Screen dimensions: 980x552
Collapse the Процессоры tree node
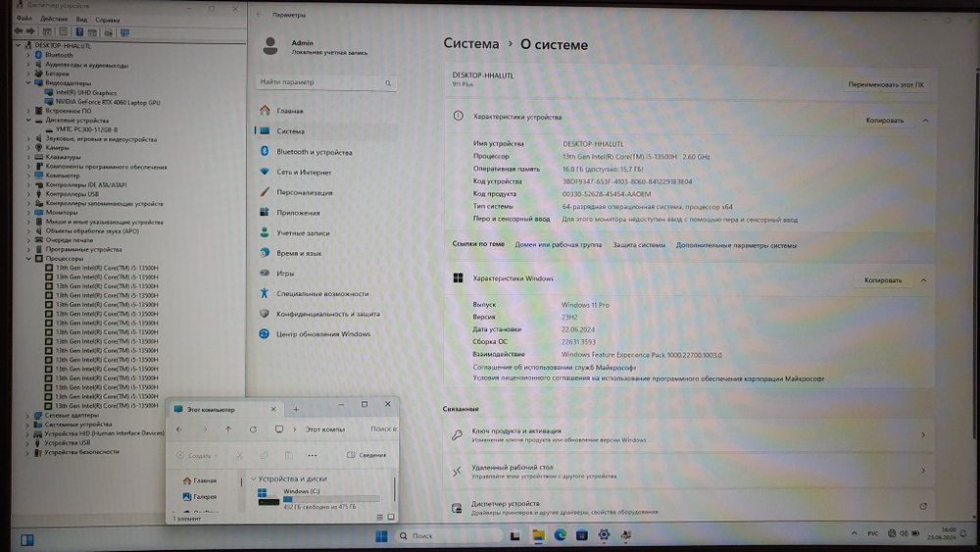(x=28, y=259)
